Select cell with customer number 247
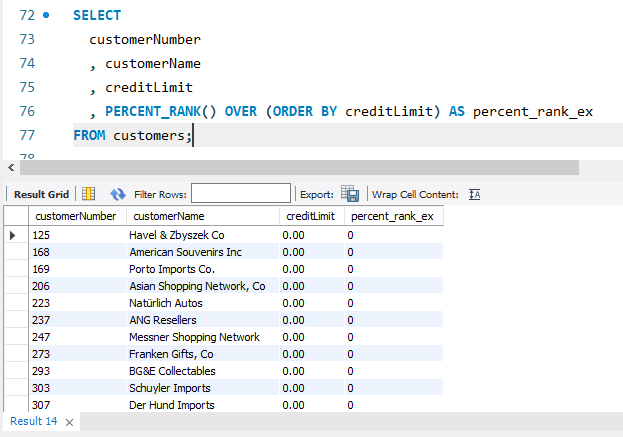 tap(77, 337)
